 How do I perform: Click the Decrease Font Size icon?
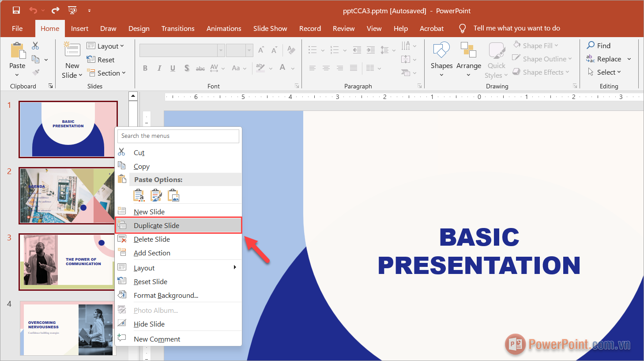(x=275, y=50)
